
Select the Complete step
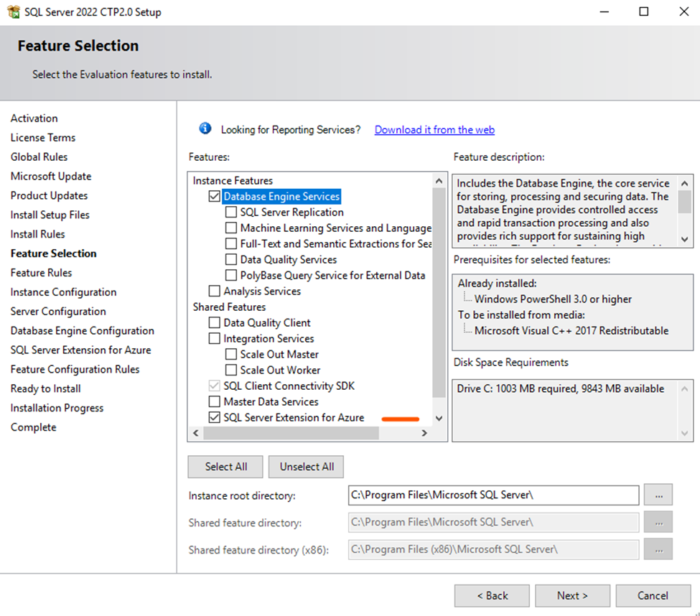(x=34, y=427)
